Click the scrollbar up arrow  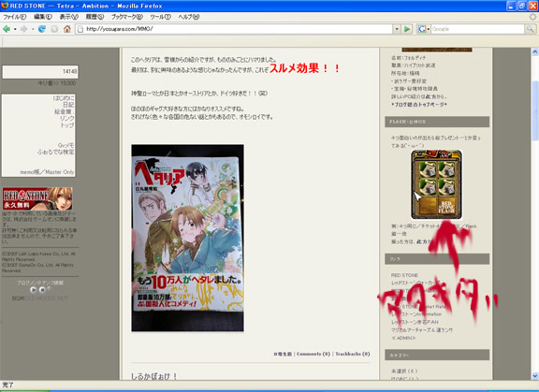[x=535, y=52]
